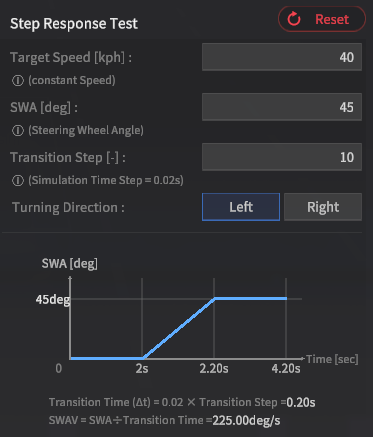Screen dimensions: 373x437
Task: Click the Transition Step input field
Action: [282, 157]
